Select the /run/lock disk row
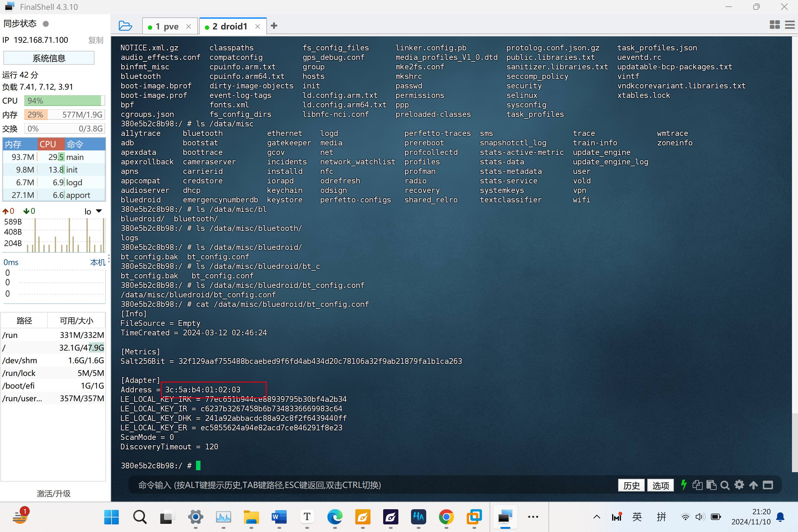 pos(53,373)
